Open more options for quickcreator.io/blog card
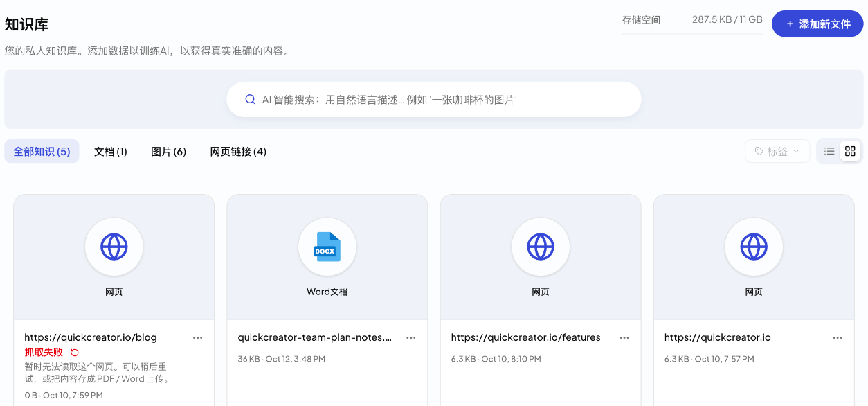868x406 pixels. [x=198, y=338]
